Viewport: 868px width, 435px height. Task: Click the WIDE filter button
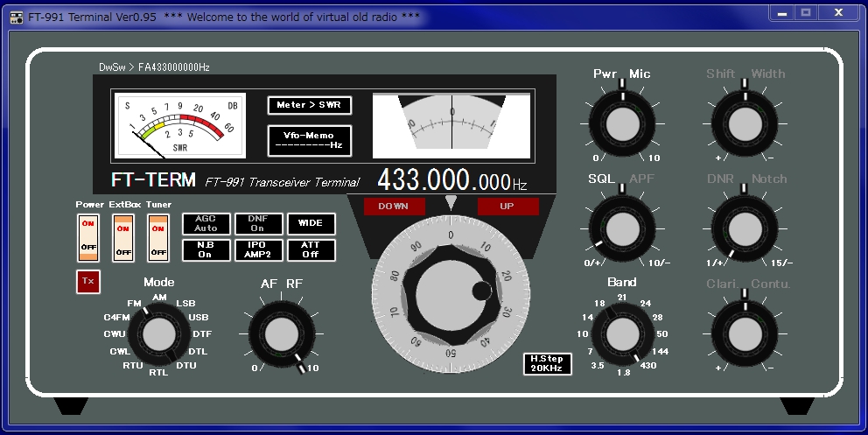coord(311,223)
